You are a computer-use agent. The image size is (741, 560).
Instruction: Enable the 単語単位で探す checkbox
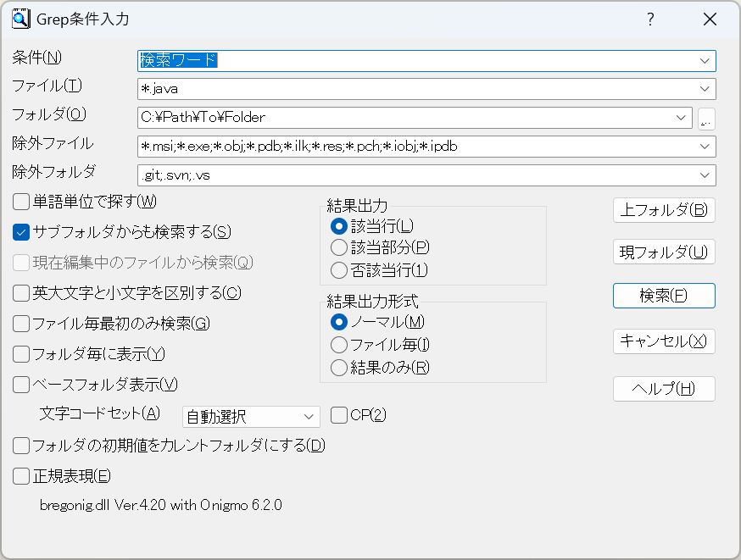coord(19,202)
